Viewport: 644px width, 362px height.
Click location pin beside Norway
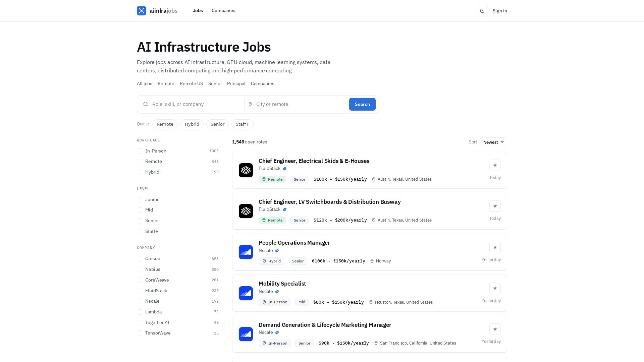[372, 261]
